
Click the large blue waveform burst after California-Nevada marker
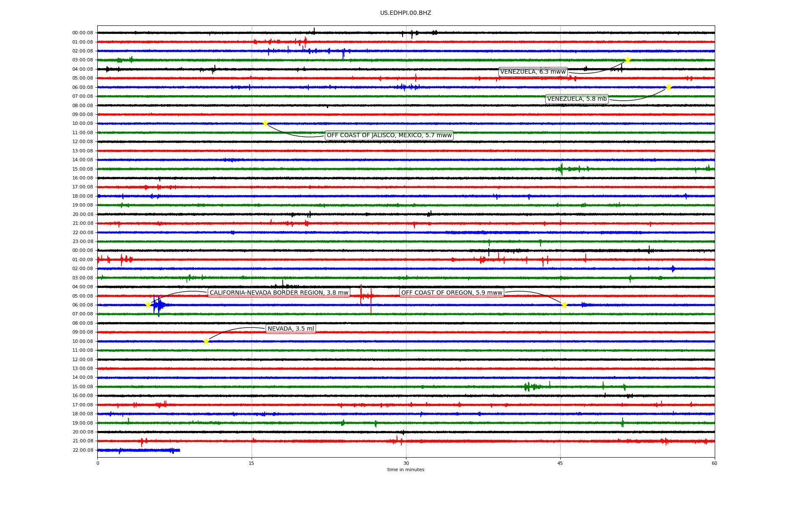coord(159,305)
